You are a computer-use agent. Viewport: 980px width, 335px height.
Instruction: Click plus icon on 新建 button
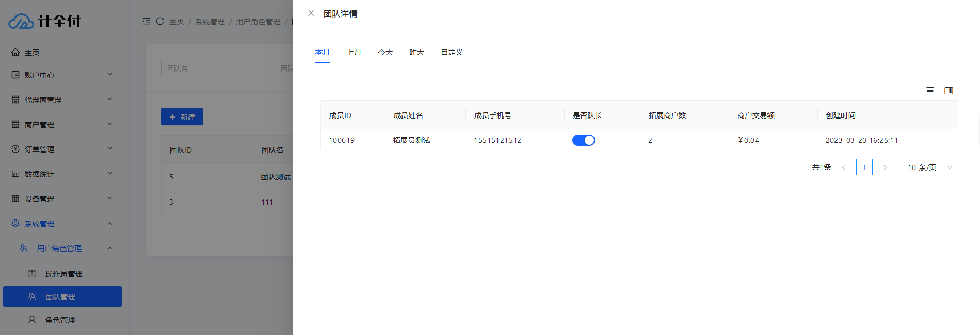click(x=173, y=117)
